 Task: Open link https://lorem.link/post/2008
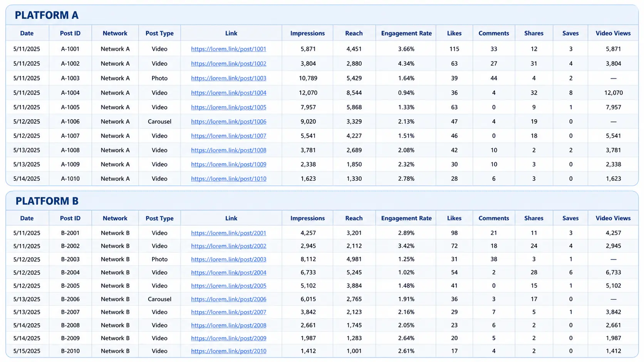click(x=228, y=325)
